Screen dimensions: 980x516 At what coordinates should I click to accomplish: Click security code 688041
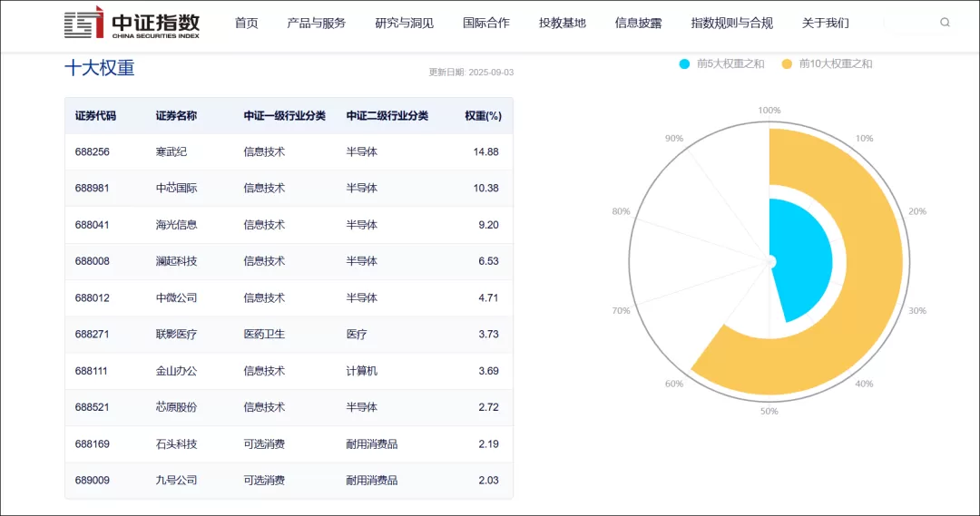tap(93, 225)
